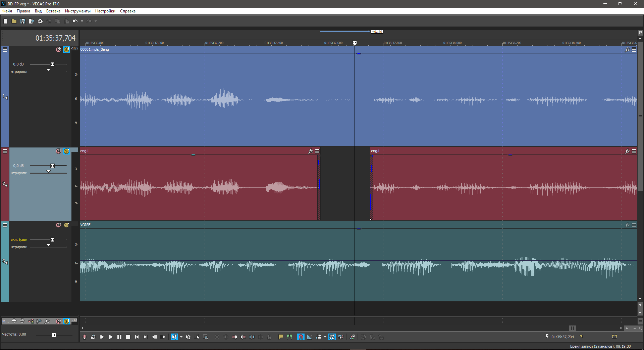Toggle solo on track 2

[66, 151]
